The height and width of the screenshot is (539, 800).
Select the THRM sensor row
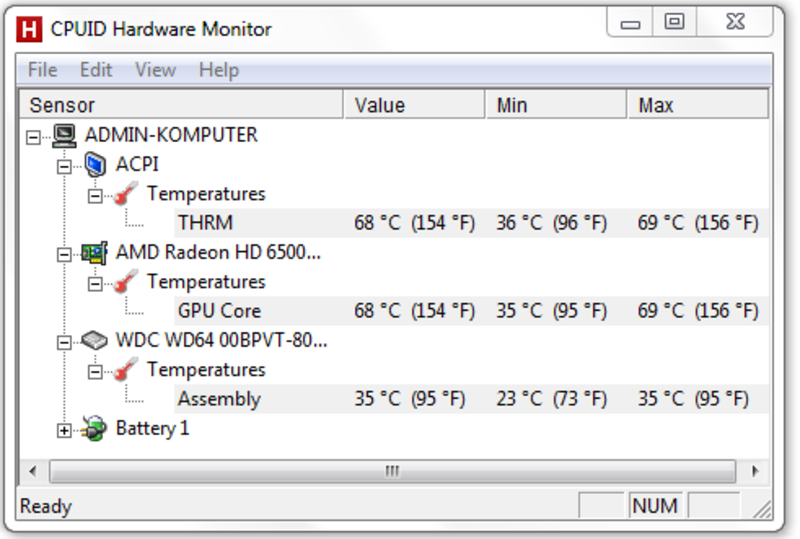pos(471,223)
